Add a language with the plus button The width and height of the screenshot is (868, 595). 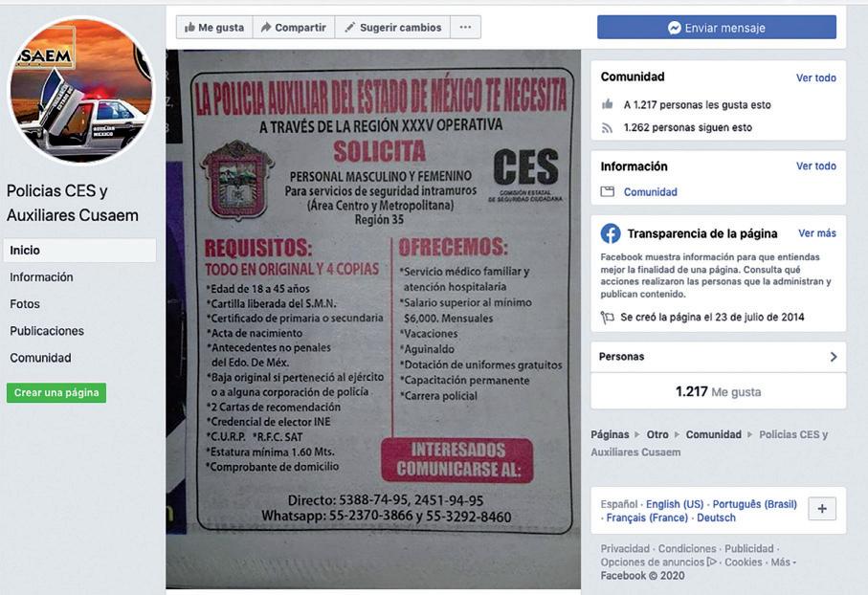tap(822, 509)
